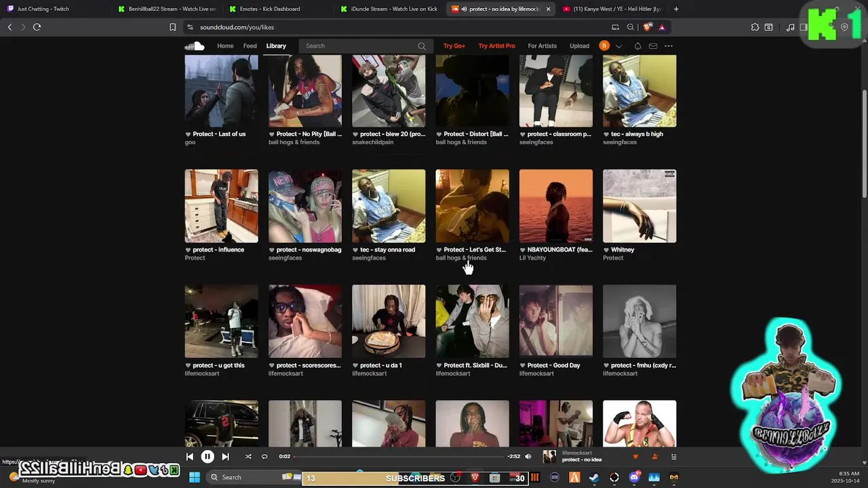868x488 pixels.
Task: Unlike the playing track via player heart
Action: tap(635, 457)
